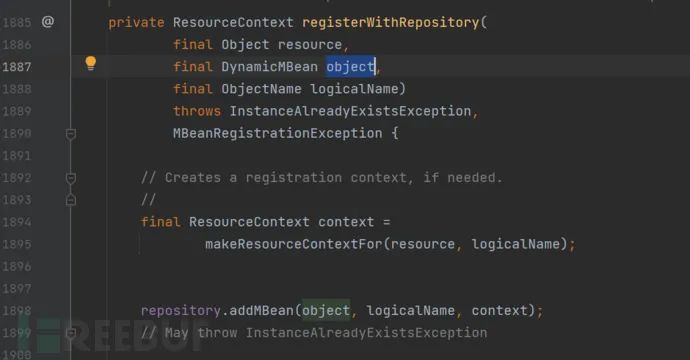Viewport: 690px width, 360px height.
Task: Click line number 1887 in gutter
Action: pyautogui.click(x=17, y=67)
